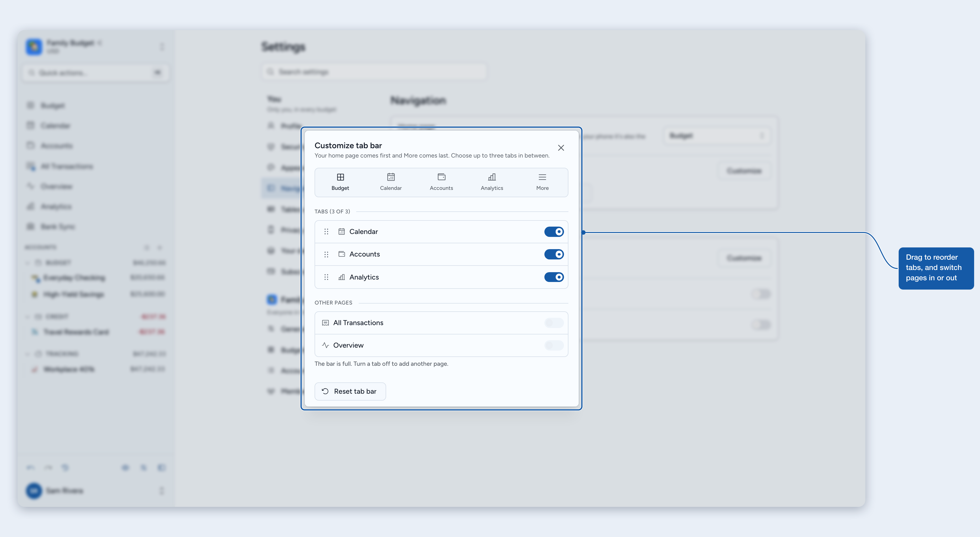Enable the All Transactions page toggle

[x=554, y=323]
